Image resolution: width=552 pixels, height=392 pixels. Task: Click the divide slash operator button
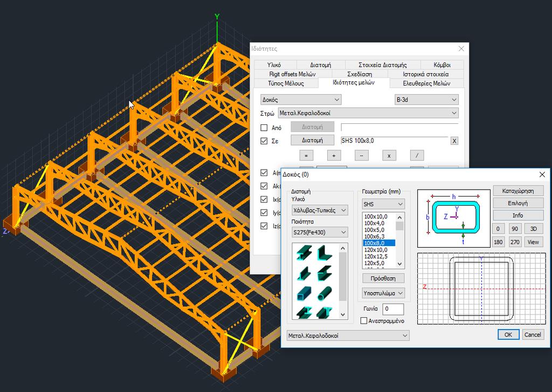417,156
